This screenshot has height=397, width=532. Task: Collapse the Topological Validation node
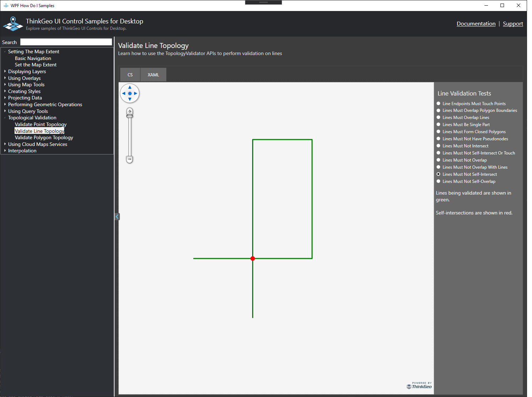tap(5, 118)
